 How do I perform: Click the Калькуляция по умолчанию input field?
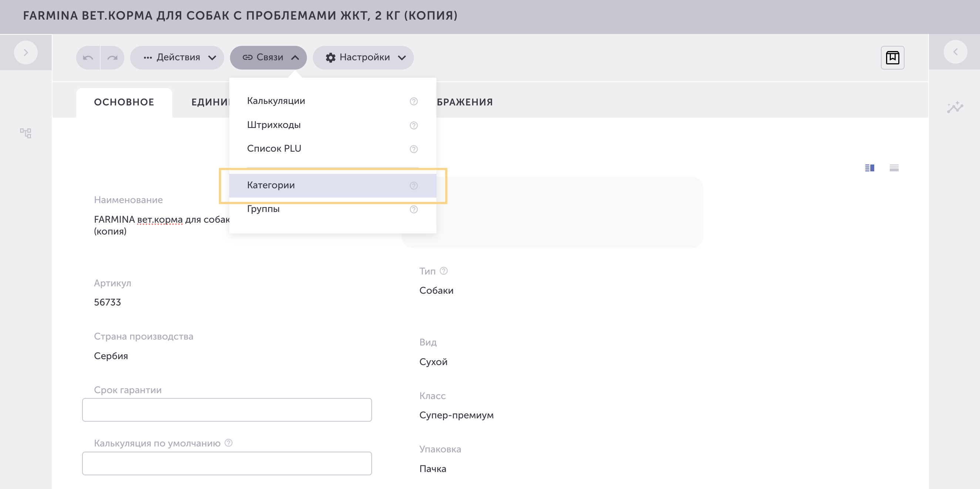pos(227,463)
